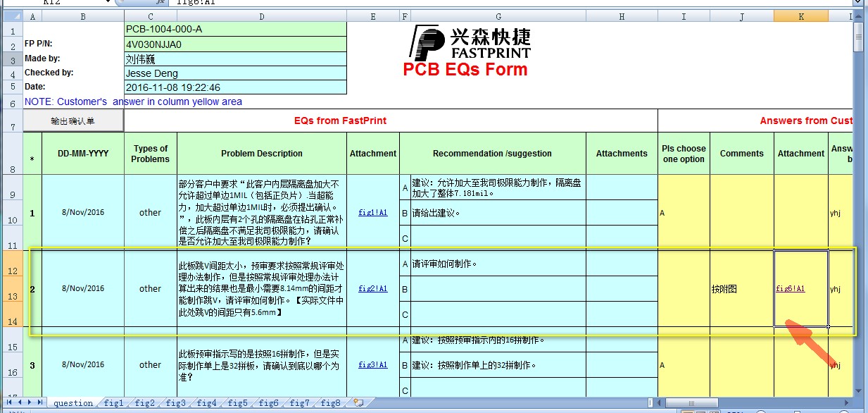The image size is (868, 413).
Task: Select the yhj cell in item 2 row
Action: coord(841,288)
